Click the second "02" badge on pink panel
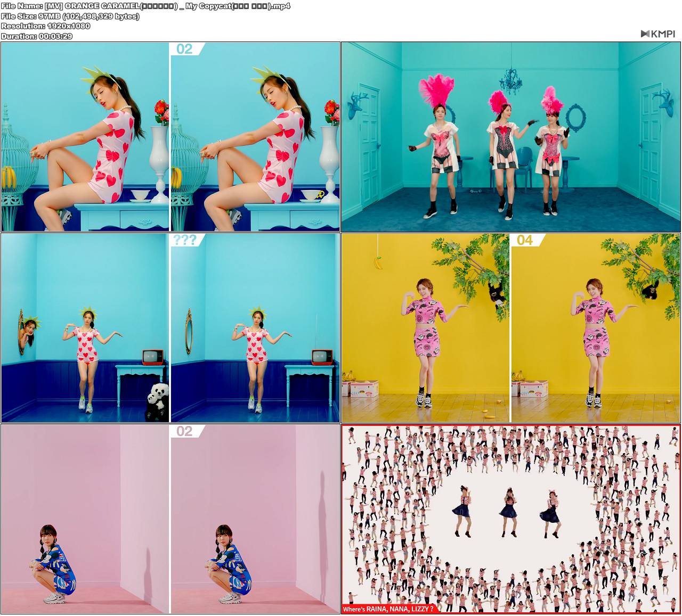This screenshot has height=616, width=682. click(185, 432)
